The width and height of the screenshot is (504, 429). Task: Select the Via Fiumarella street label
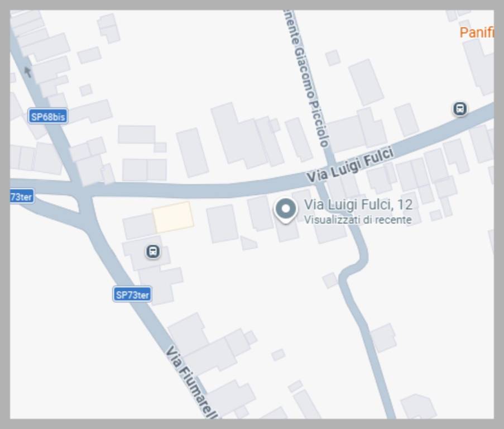pos(192,382)
